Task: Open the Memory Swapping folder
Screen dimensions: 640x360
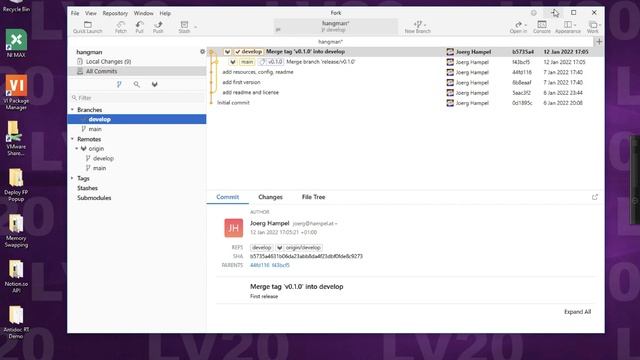Action: (16, 231)
